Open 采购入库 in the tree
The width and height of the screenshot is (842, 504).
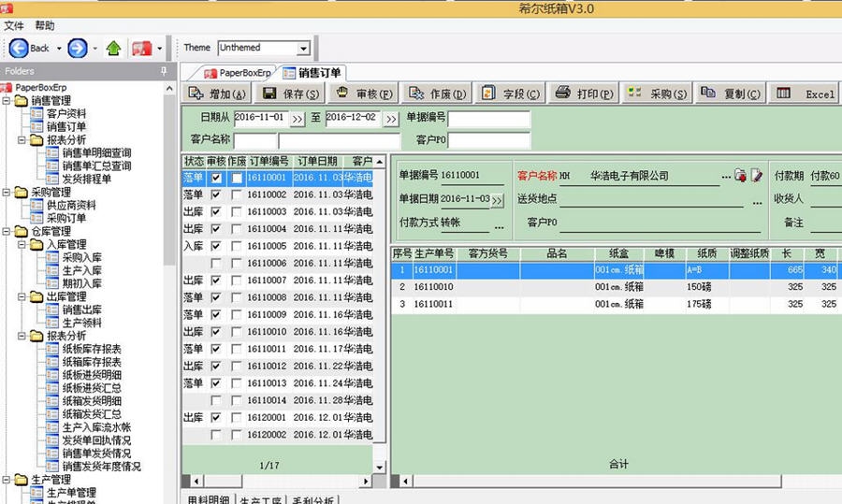[x=81, y=257]
